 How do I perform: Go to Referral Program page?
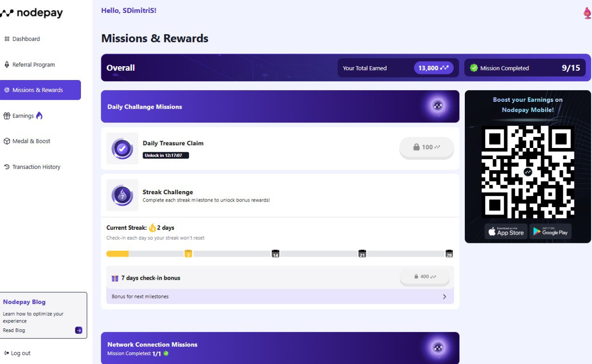[x=33, y=65]
